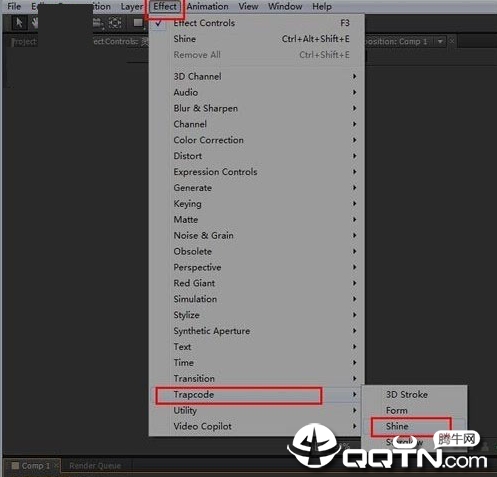This screenshot has width=497, height=477.
Task: Switch to the Effect Controls panel tab
Action: 120,42
